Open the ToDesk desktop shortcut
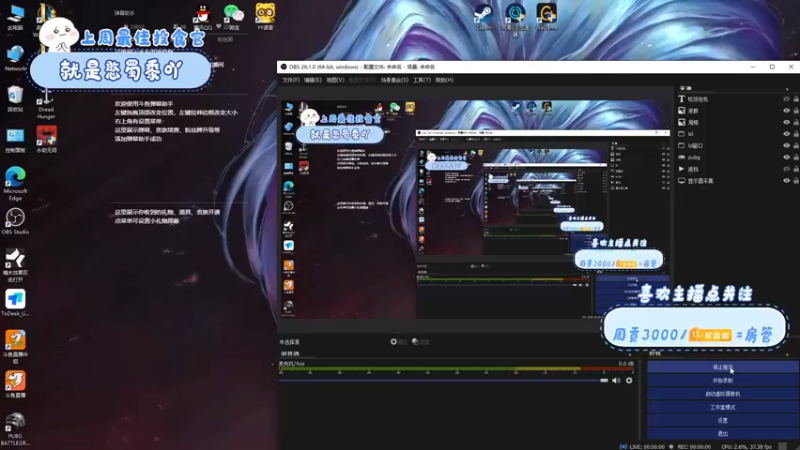 point(15,303)
